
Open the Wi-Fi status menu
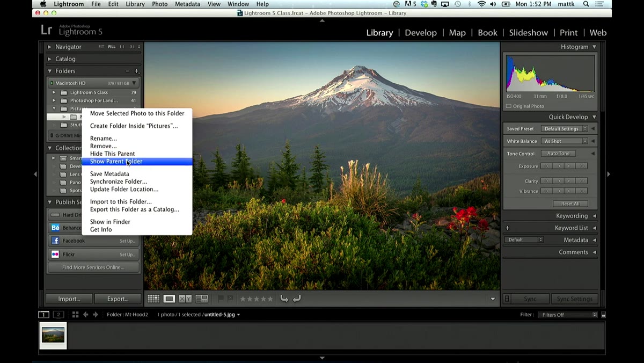(x=481, y=4)
